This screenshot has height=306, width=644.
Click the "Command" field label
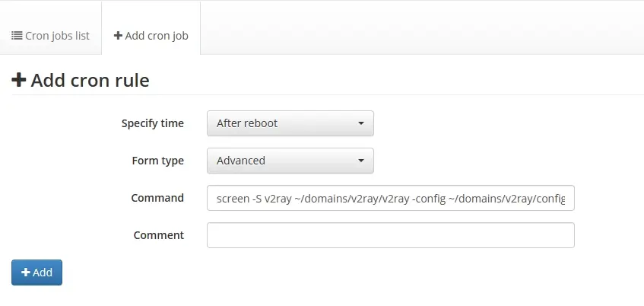pos(157,198)
